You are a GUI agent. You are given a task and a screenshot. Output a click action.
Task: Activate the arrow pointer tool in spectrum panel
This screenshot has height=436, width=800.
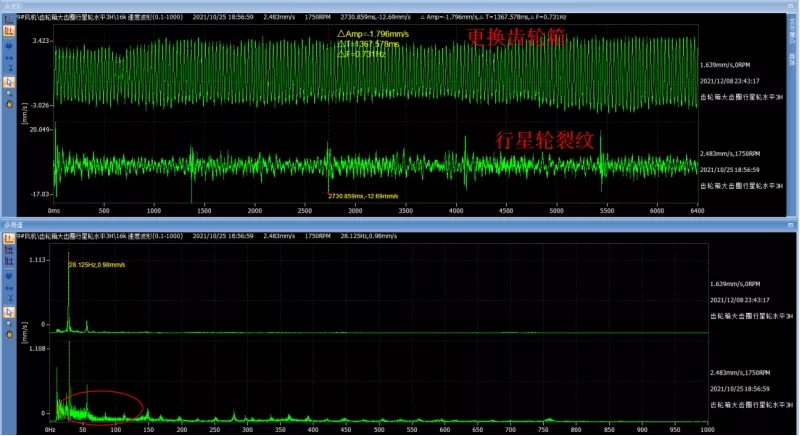[9, 311]
